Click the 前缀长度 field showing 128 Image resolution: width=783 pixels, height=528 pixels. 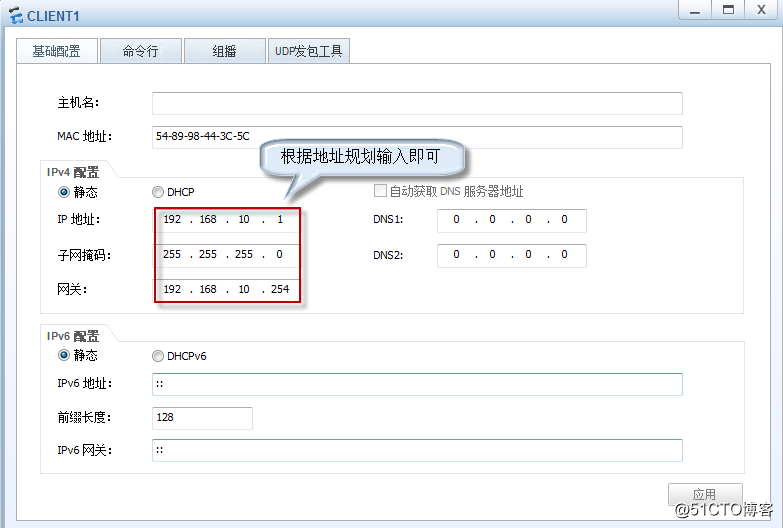[x=202, y=418]
